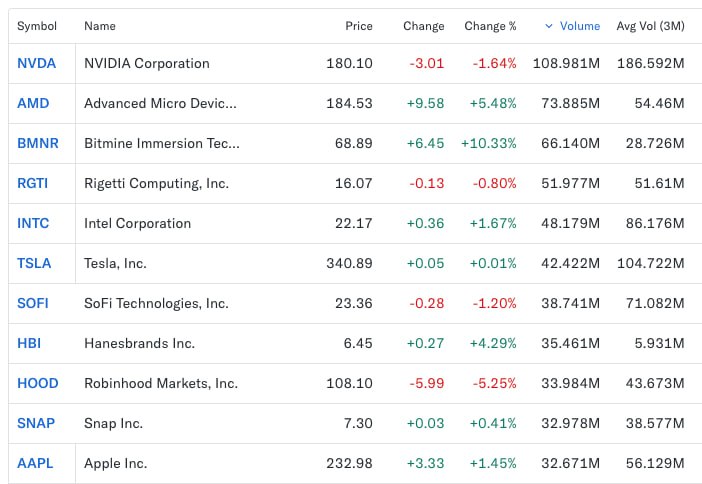Open the TSLA ticker link
The width and height of the screenshot is (702, 484).
34,263
